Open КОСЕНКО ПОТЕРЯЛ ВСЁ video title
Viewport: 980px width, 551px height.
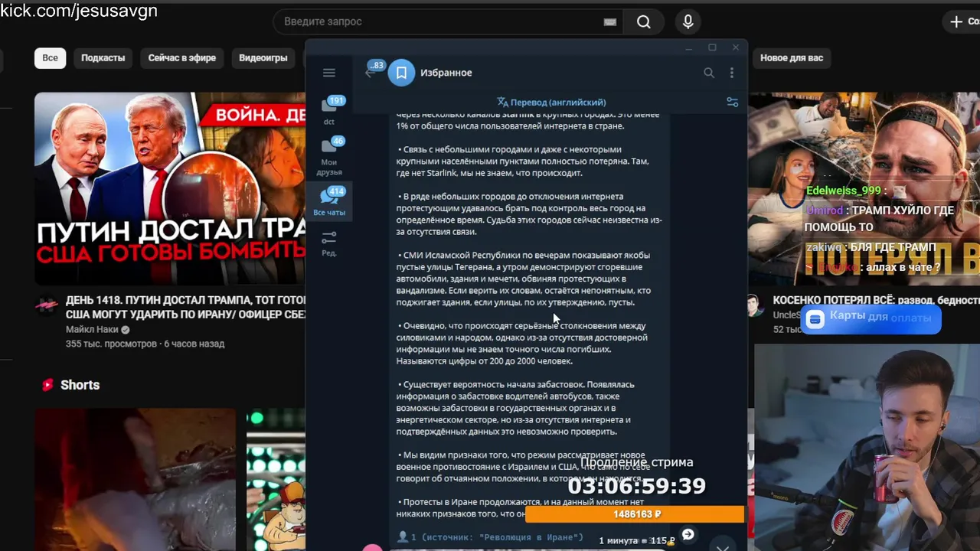tap(876, 301)
